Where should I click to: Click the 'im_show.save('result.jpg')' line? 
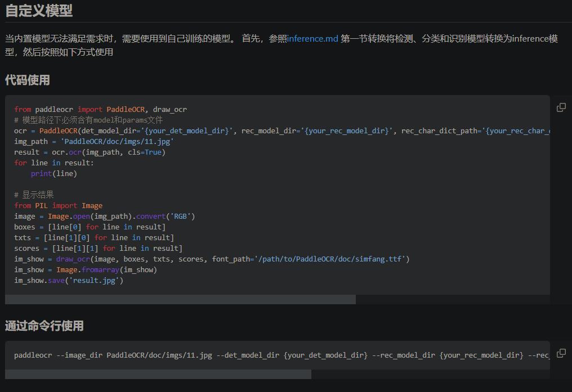point(69,281)
